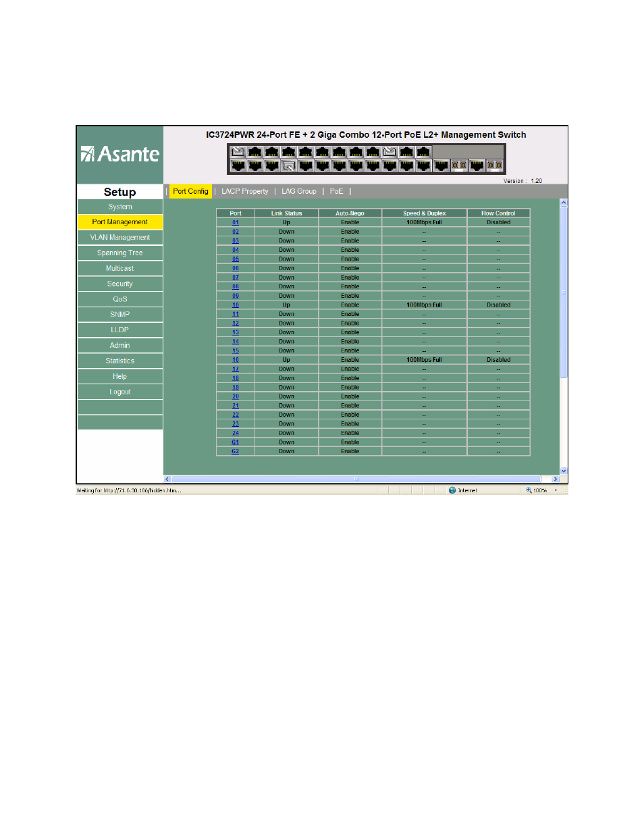The width and height of the screenshot is (644, 834).
Task: Open port 05 configuration link
Action: [236, 259]
